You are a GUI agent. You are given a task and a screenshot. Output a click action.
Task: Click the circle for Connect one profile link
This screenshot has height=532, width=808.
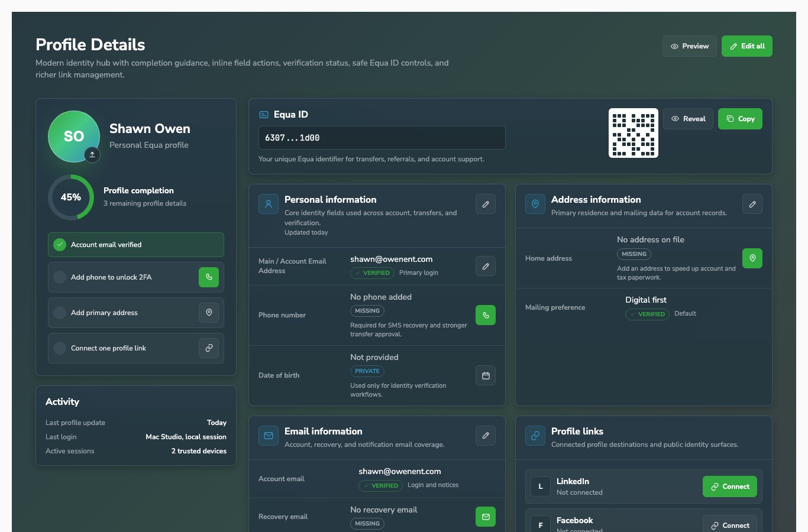(60, 348)
